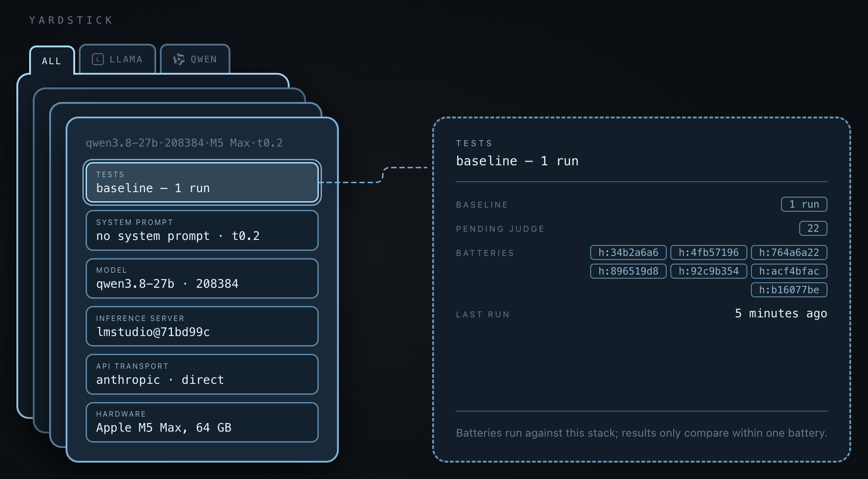Select the System Prompt card
This screenshot has height=479, width=868.
point(202,230)
